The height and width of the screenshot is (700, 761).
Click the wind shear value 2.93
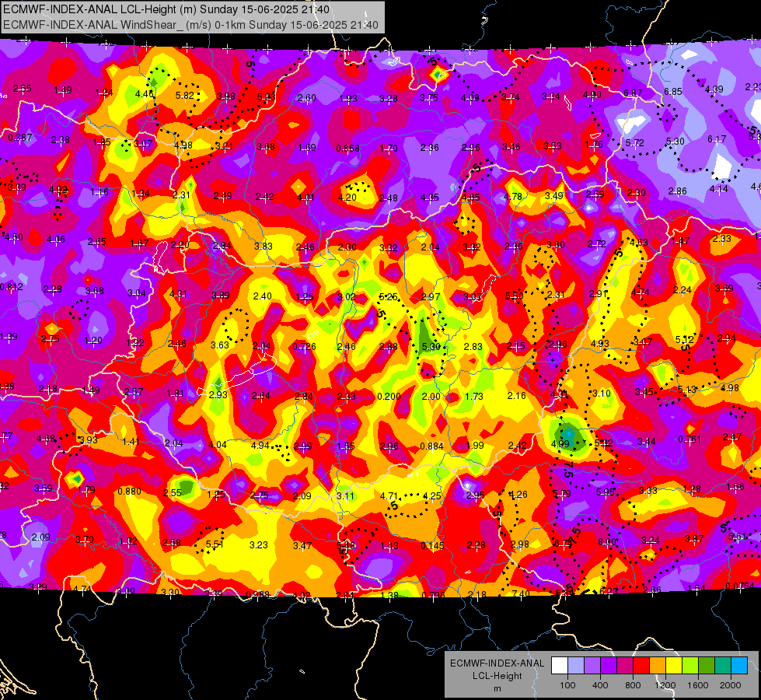[x=218, y=394]
